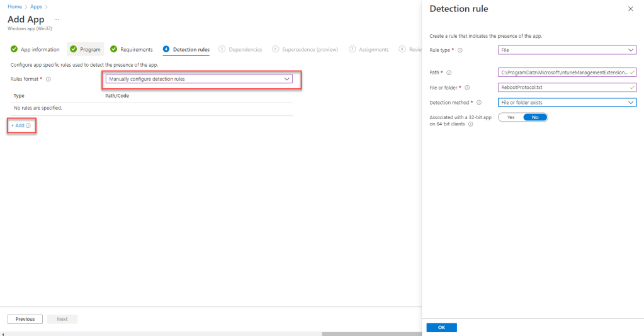Go to the Requirements tab
The image size is (644, 336).
point(132,49)
